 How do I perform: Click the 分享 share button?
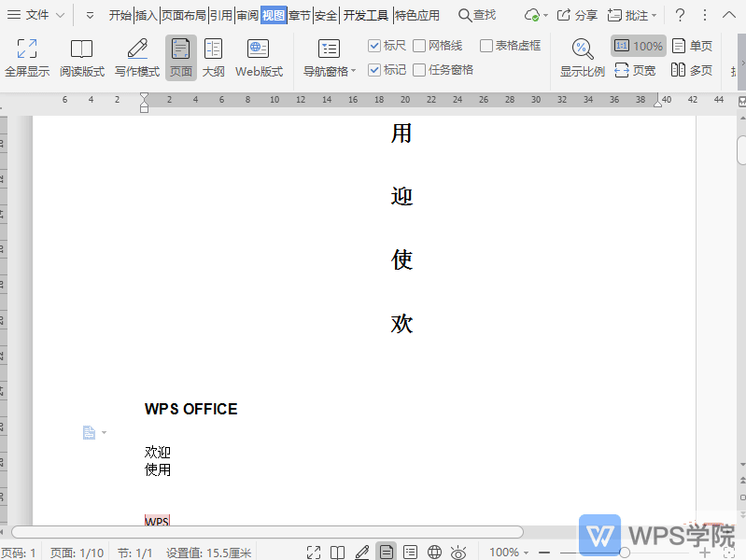click(577, 15)
